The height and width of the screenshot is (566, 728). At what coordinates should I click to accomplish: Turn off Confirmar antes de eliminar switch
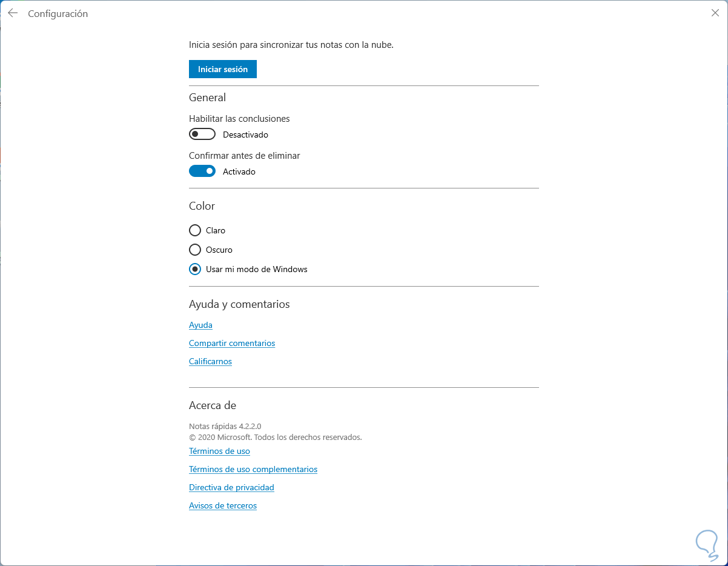[202, 171]
